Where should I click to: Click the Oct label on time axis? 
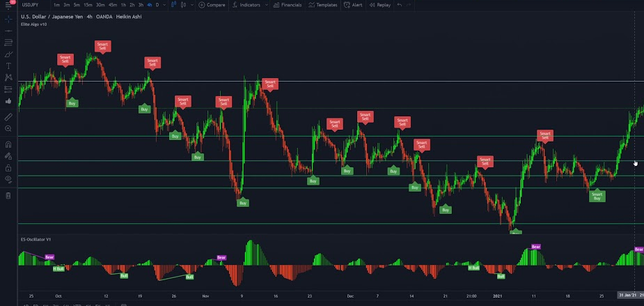point(58,296)
